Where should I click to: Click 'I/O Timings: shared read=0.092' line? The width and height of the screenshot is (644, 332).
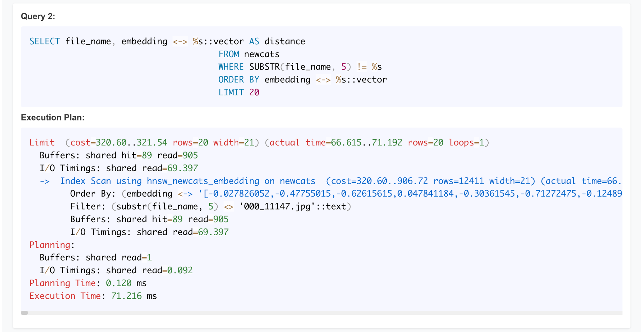(x=116, y=271)
